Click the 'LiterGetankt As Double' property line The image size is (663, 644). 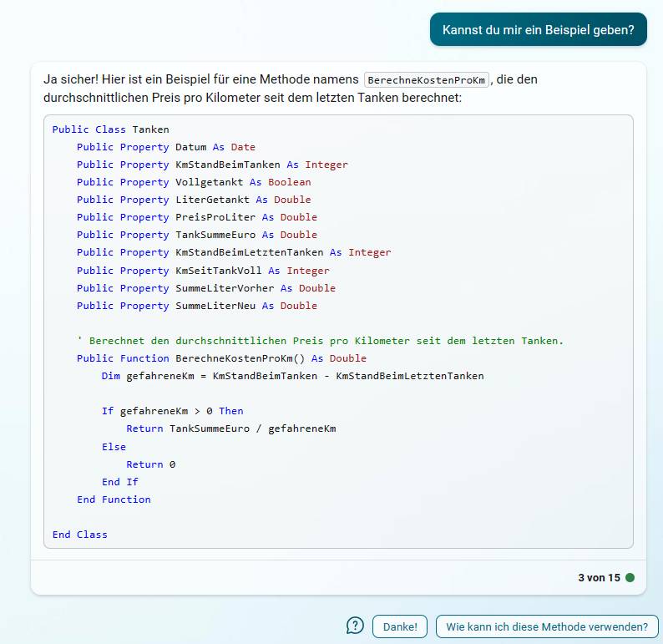click(194, 200)
